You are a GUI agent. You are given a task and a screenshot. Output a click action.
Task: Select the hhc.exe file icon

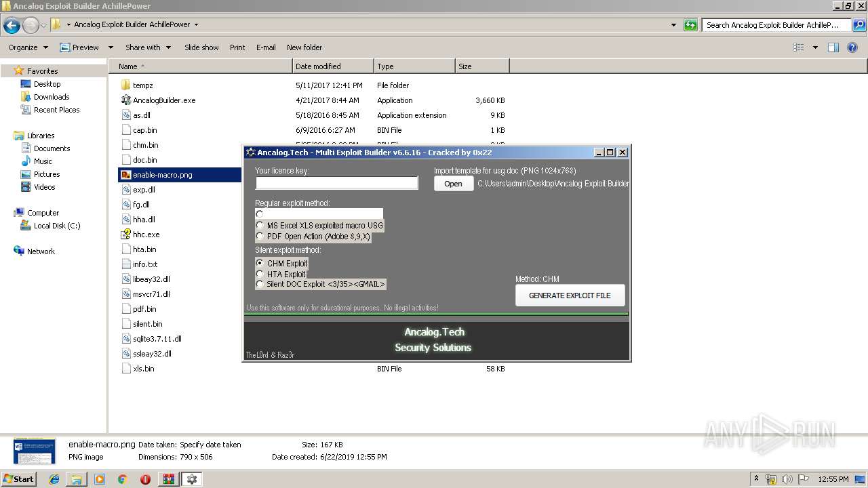tap(125, 235)
